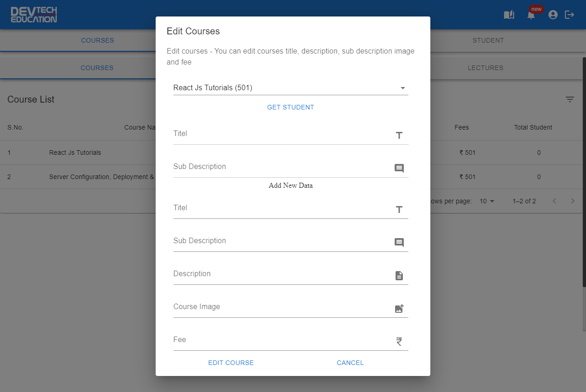Click the 'Edit Courses' dialog title
Screen dimensions: 586x392
pyautogui.click(x=193, y=31)
